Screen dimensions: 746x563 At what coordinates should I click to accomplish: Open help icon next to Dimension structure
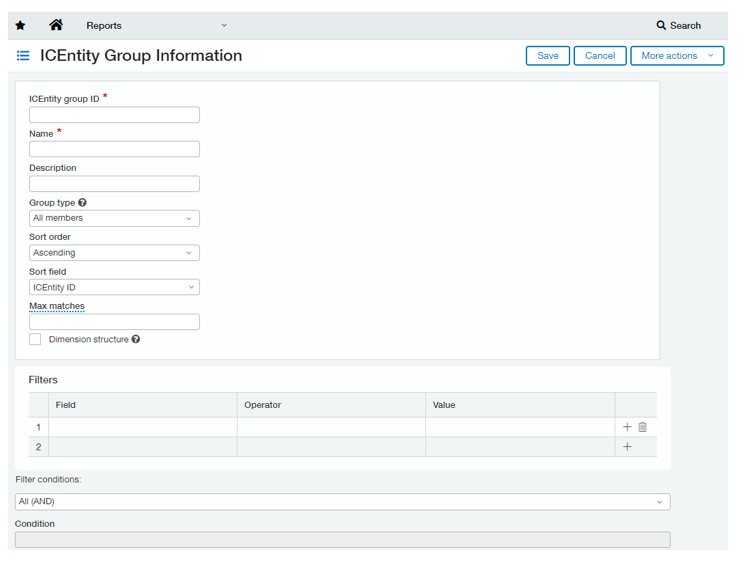pos(136,340)
